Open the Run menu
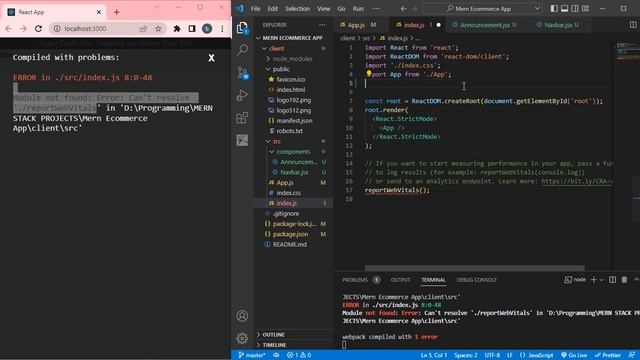Viewport: 640px width, 360px height. 358,9
